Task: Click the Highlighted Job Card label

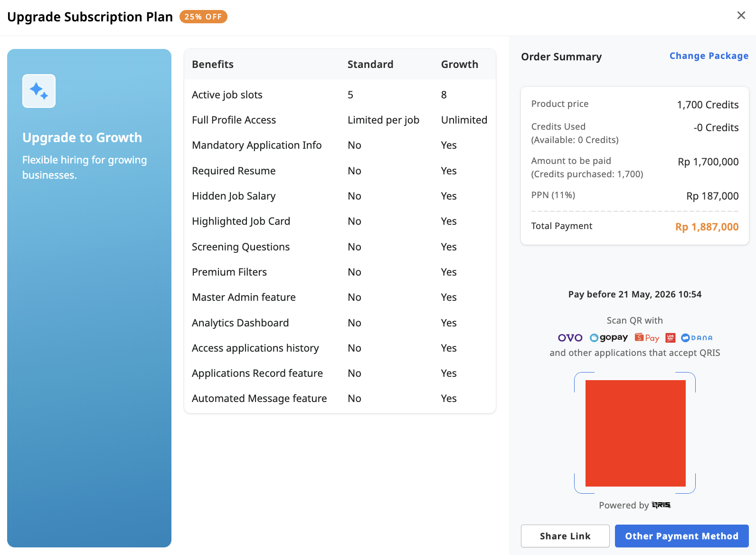Action: (241, 221)
